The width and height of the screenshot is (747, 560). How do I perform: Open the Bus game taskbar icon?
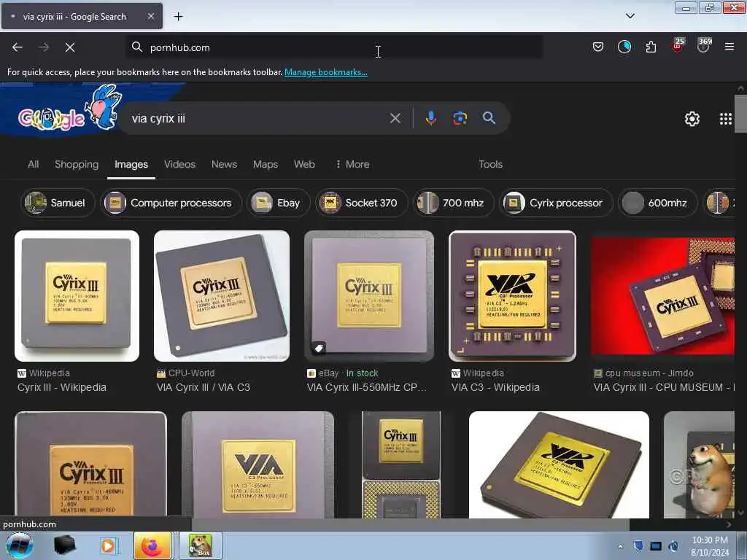pyautogui.click(x=201, y=545)
